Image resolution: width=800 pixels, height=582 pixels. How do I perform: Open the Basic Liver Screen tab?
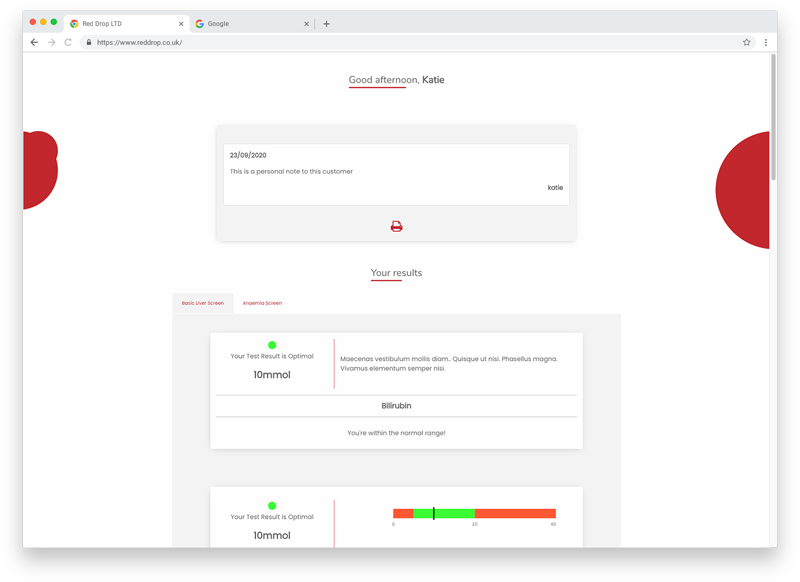(203, 303)
